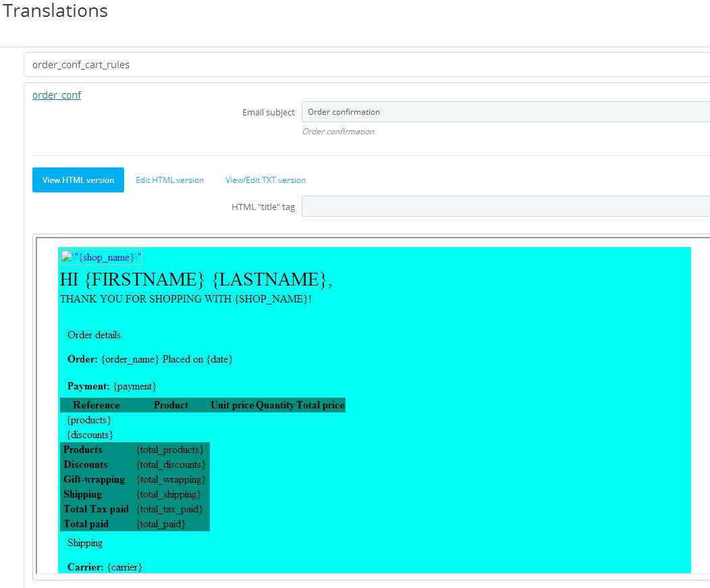Click the HI {FIRSTNAME} {LASTNAME} heading

(196, 279)
